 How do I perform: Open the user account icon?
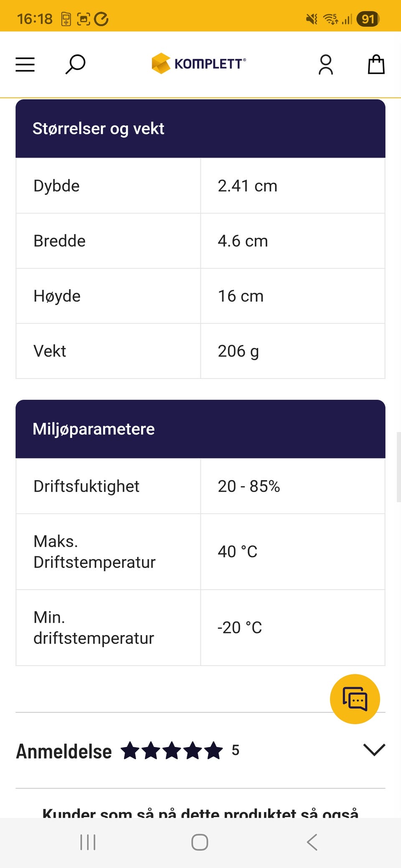325,65
